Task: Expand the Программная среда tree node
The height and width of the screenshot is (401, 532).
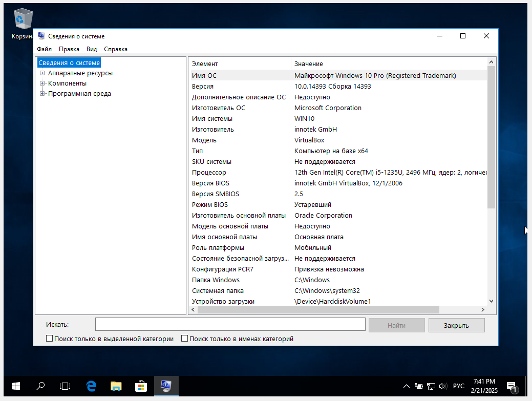Action: point(42,93)
